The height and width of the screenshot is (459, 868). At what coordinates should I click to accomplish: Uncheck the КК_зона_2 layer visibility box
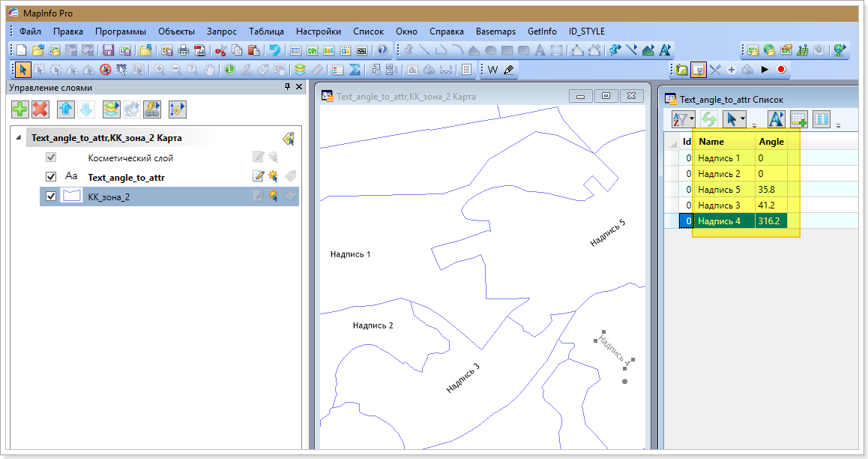tap(51, 196)
